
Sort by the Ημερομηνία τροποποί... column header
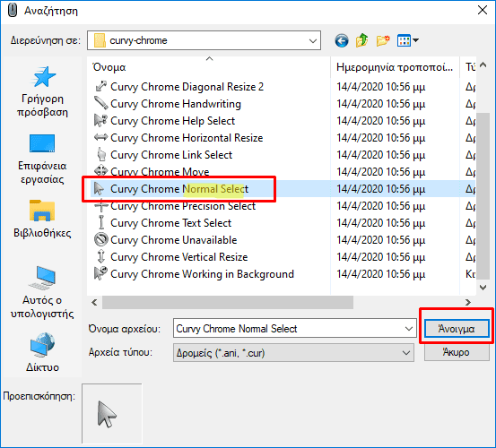(x=395, y=67)
